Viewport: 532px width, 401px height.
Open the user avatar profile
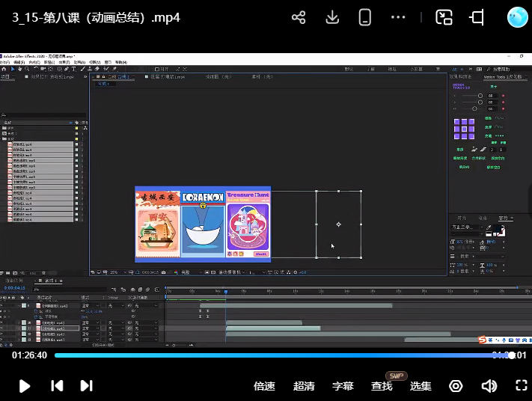pos(517,17)
